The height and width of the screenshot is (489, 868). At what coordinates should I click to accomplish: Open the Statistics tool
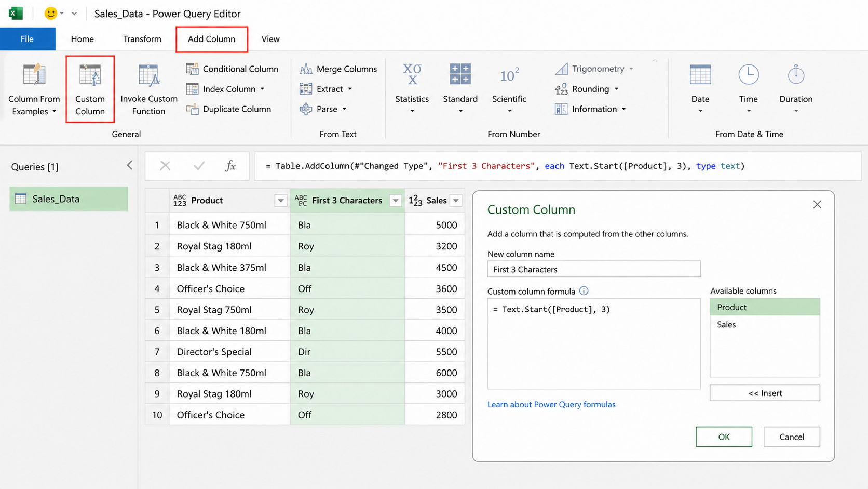click(x=412, y=88)
